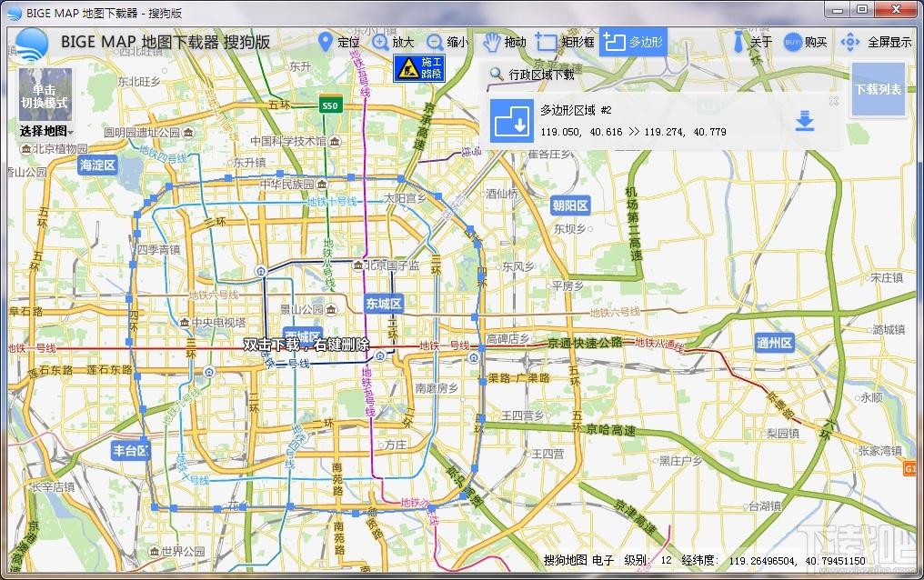Click the 圆明园遗址公园 landmark icon
The image size is (924, 580).
click(x=188, y=133)
